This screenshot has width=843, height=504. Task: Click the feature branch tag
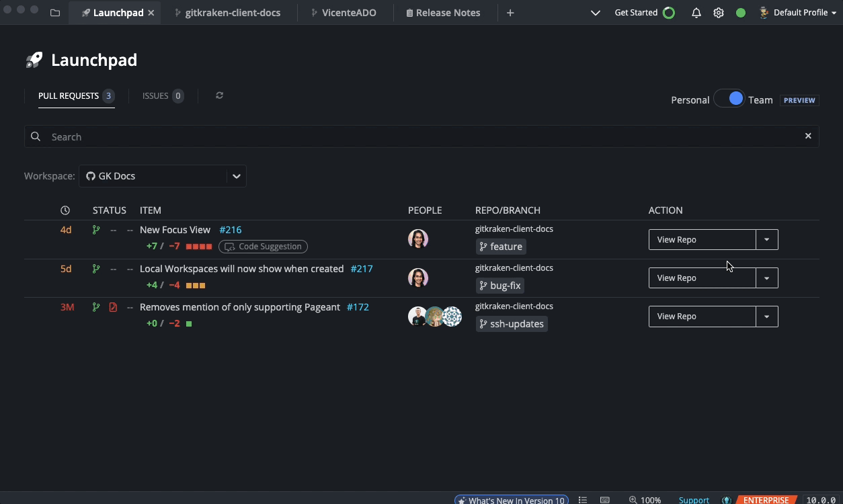pos(501,247)
